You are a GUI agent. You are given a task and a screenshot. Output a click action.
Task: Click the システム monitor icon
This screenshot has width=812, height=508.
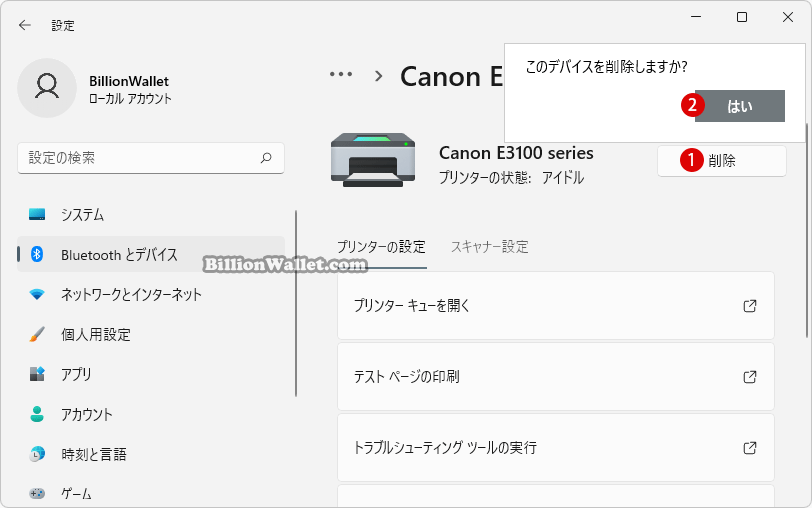(x=37, y=214)
